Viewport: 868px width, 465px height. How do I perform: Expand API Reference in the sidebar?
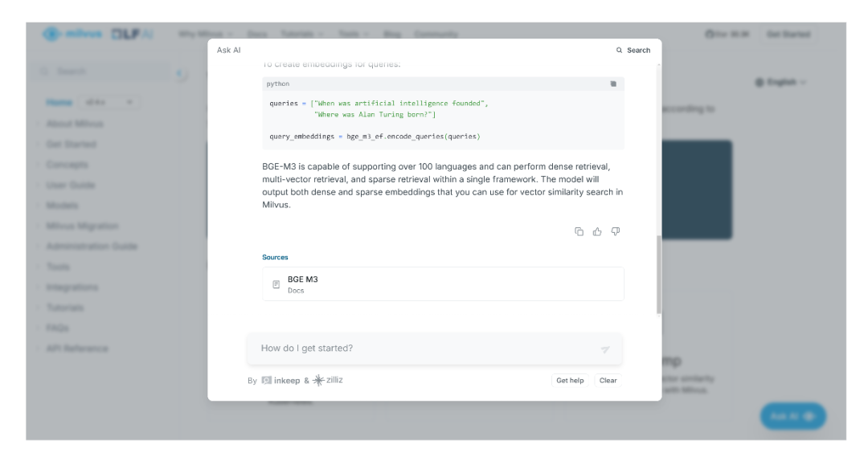point(77,349)
